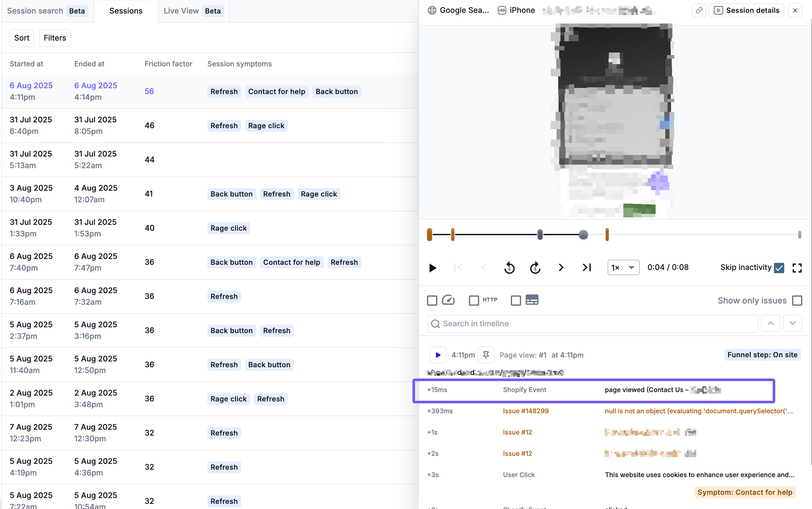The width and height of the screenshot is (812, 509).
Task: Enable the HTTP events checkbox
Action: (x=474, y=300)
